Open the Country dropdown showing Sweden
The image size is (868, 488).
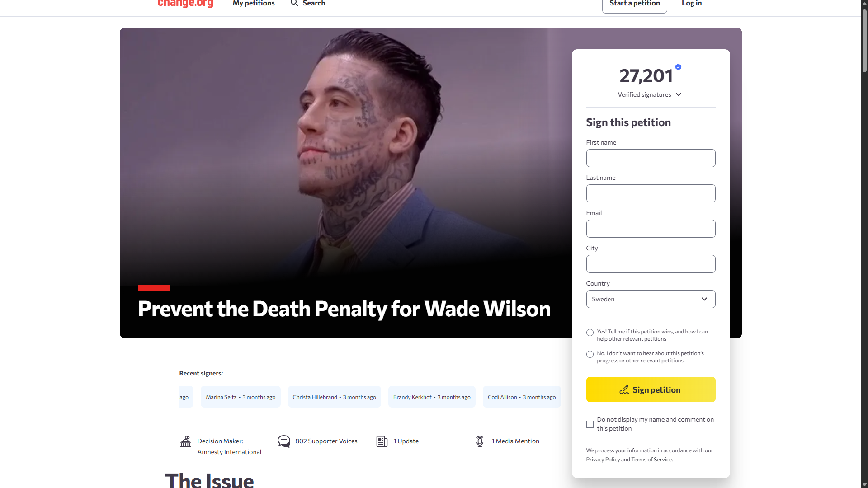pyautogui.click(x=651, y=299)
